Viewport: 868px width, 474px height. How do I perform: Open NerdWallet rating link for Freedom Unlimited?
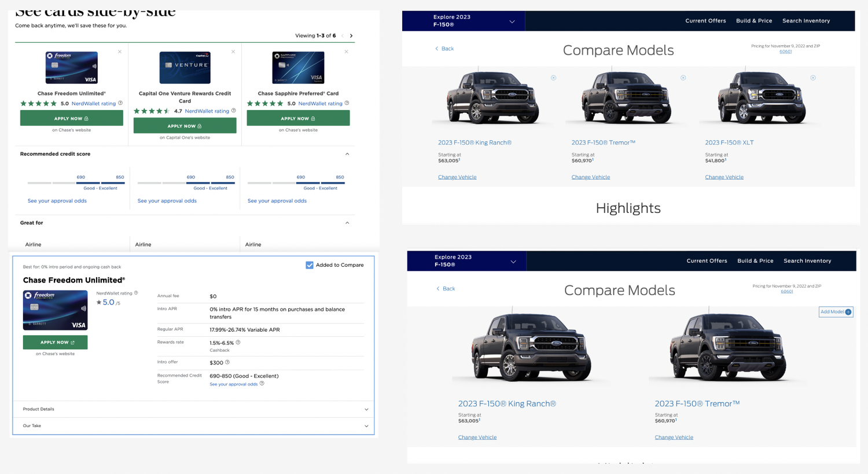coord(94,104)
